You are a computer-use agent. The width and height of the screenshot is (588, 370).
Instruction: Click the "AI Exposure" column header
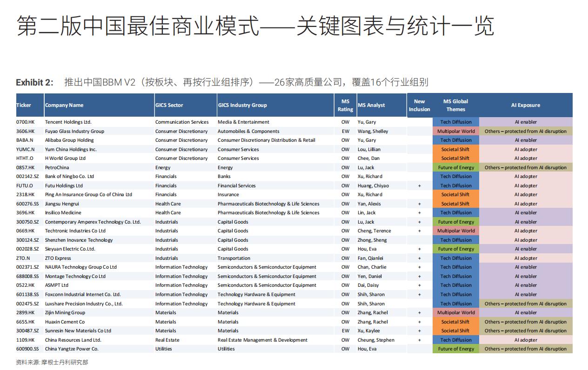(x=526, y=105)
